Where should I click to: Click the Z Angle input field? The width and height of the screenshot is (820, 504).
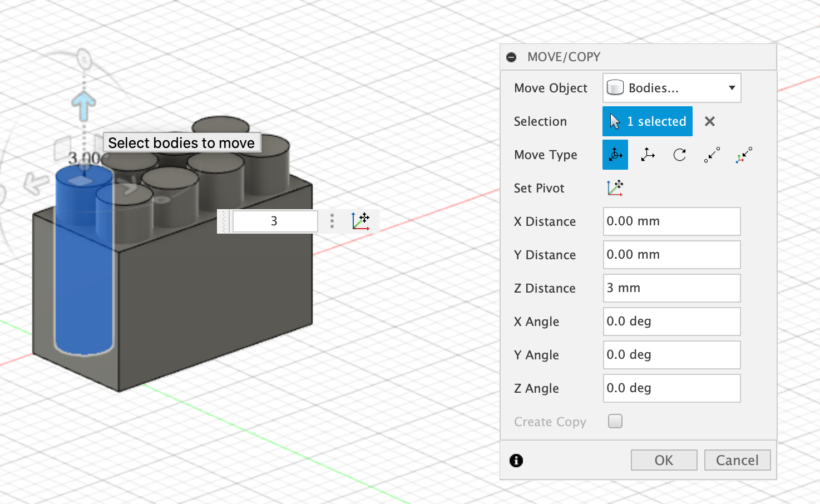(672, 388)
